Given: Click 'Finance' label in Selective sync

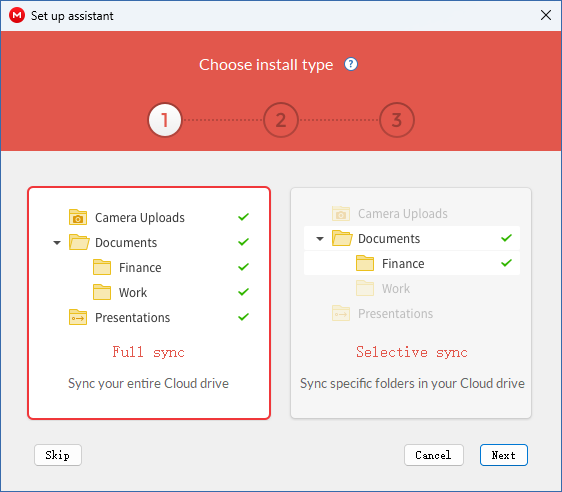Looking at the screenshot, I should pos(403,264).
